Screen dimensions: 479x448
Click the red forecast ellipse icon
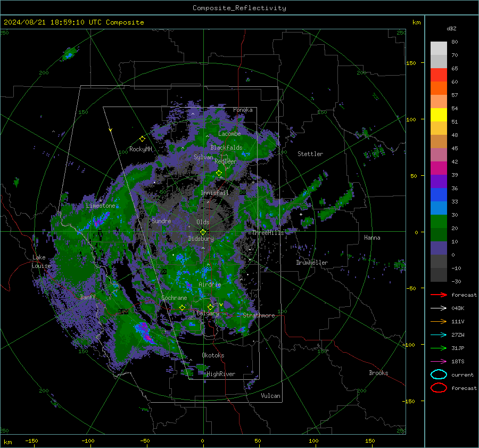coord(439,388)
